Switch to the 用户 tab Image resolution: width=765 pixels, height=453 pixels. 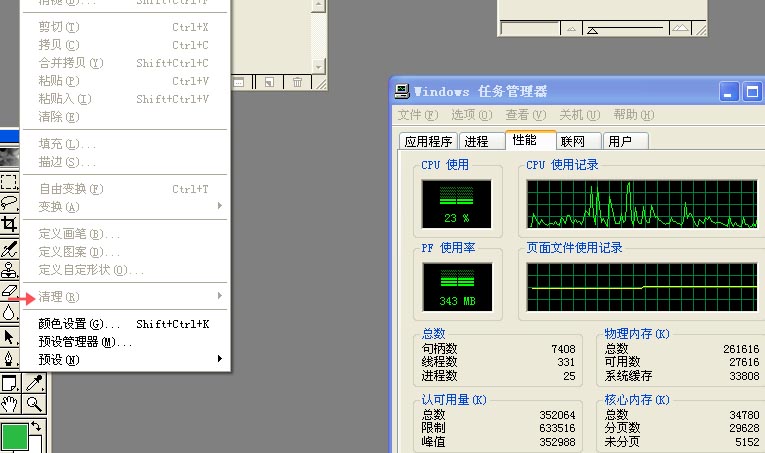(x=625, y=141)
